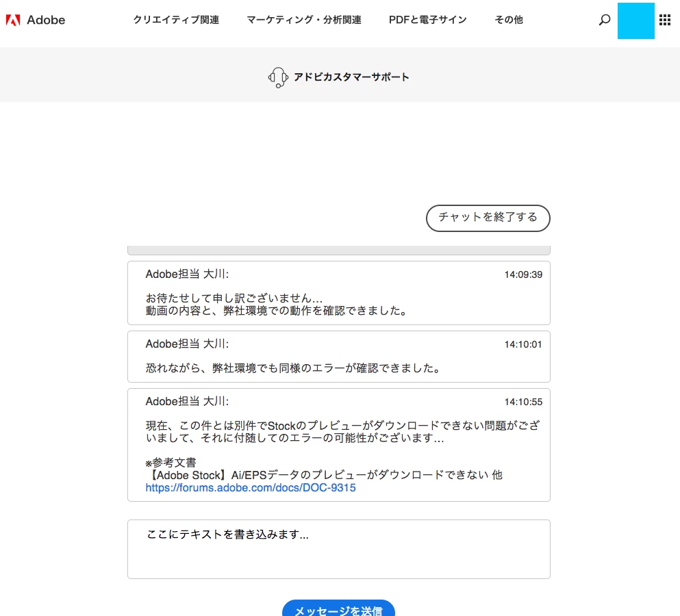Click the 14:09:39 timestamp
Image resolution: width=680 pixels, height=616 pixels.
click(523, 275)
